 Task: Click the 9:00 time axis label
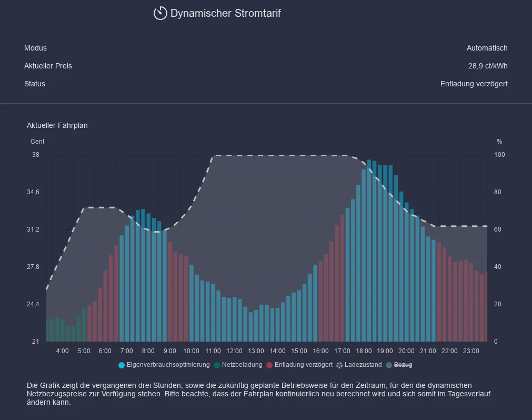(169, 351)
